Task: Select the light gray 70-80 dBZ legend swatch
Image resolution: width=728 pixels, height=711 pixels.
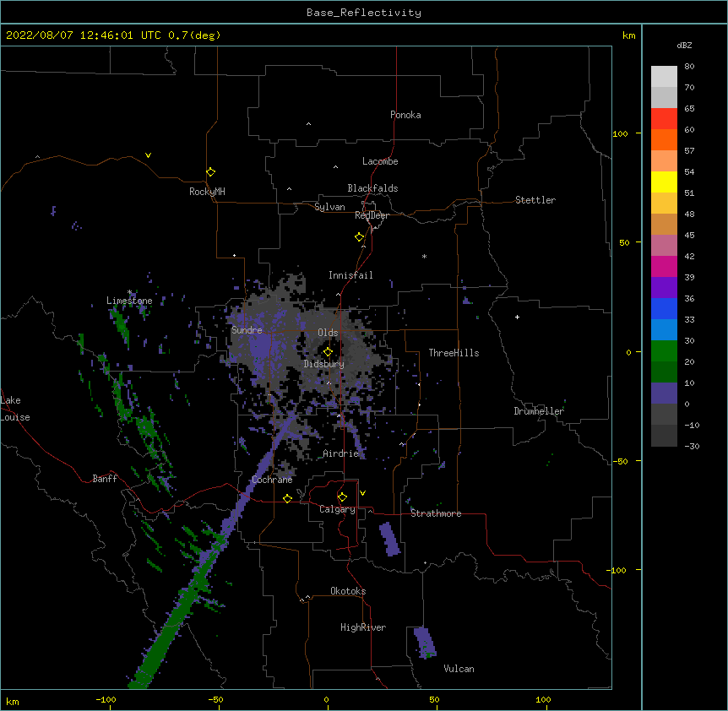Action: pos(664,77)
